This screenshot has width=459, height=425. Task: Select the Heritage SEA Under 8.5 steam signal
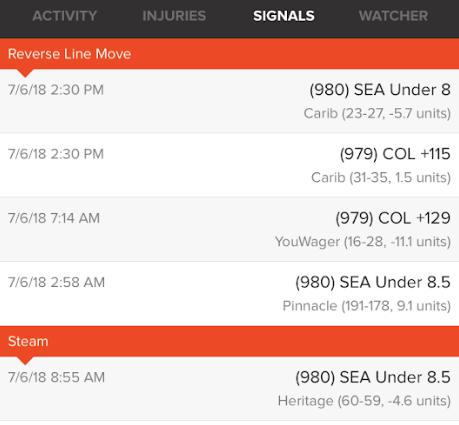click(229, 389)
